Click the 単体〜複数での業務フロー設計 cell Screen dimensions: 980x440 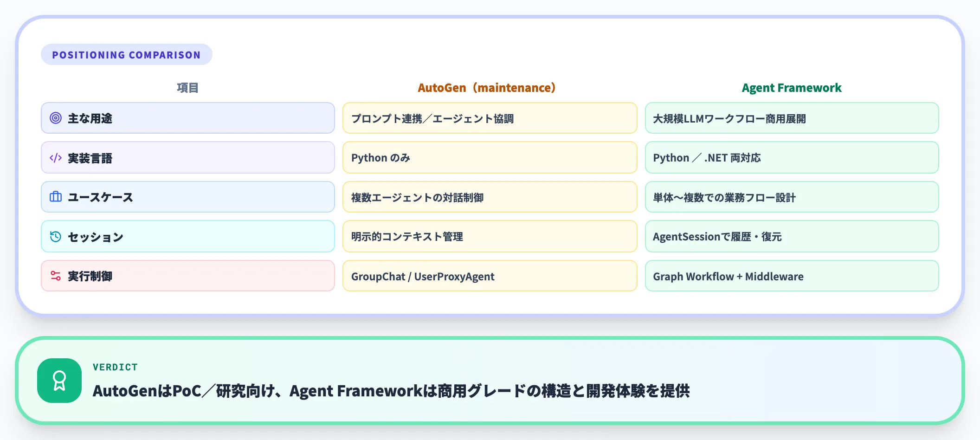pos(792,197)
